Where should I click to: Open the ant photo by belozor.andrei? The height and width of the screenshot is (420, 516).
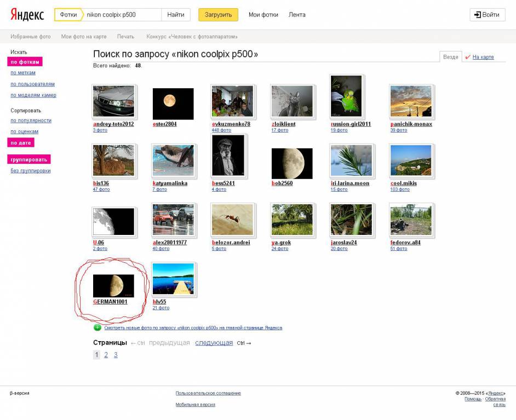pos(233,220)
